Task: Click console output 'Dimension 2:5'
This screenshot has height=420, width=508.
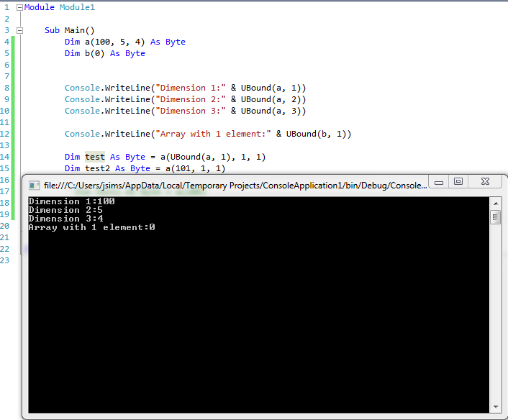Action: pyautogui.click(x=65, y=210)
